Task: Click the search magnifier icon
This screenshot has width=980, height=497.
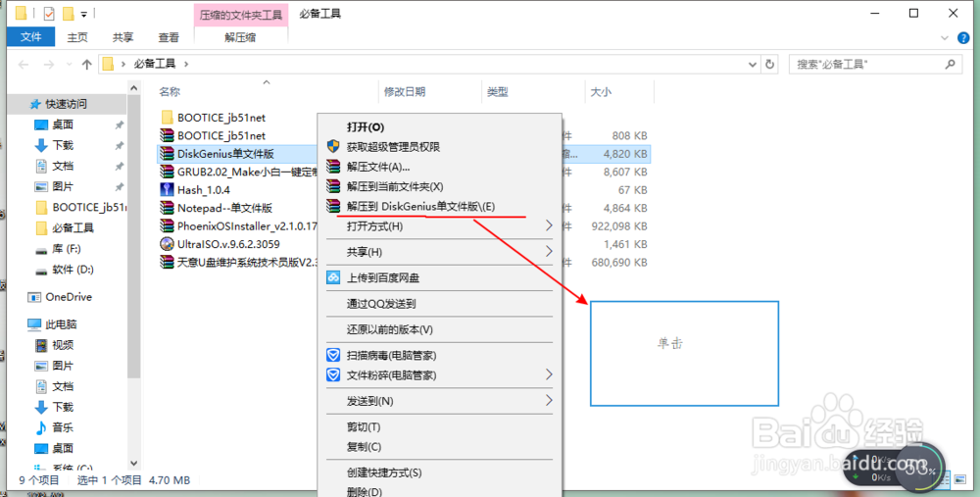Action: click(x=950, y=64)
